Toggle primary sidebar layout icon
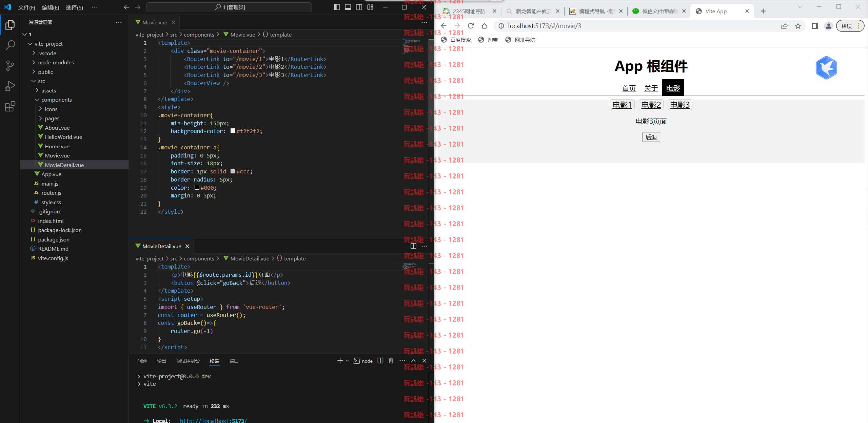The width and height of the screenshot is (868, 423). [x=337, y=7]
